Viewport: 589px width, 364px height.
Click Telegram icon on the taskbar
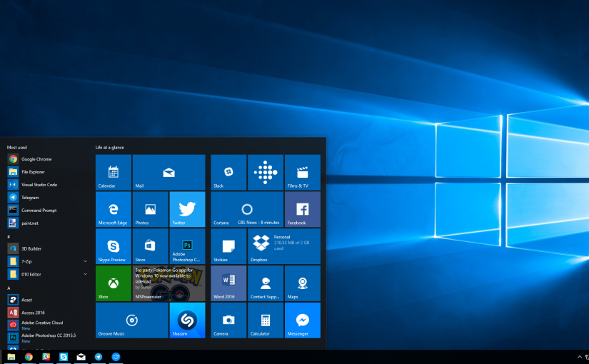click(x=99, y=357)
